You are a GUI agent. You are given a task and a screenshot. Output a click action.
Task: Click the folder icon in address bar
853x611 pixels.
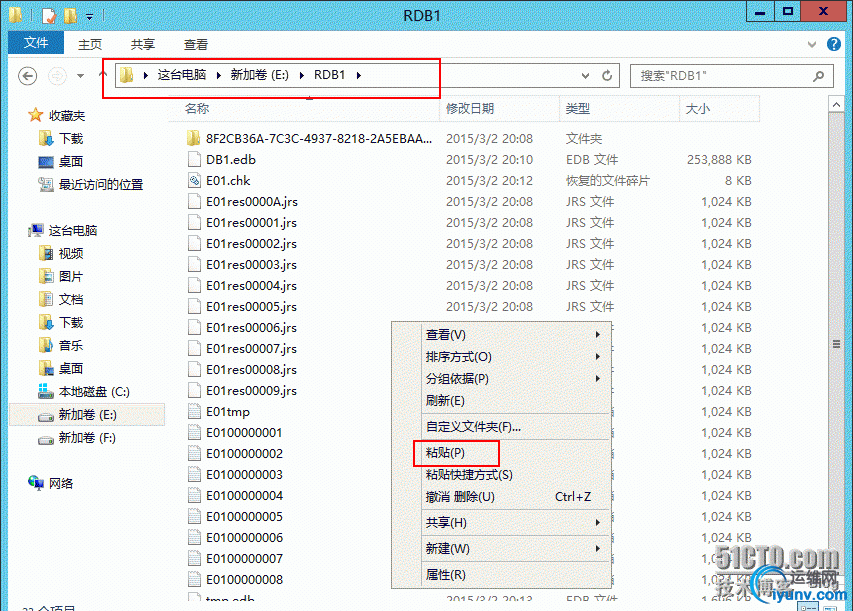coord(127,75)
